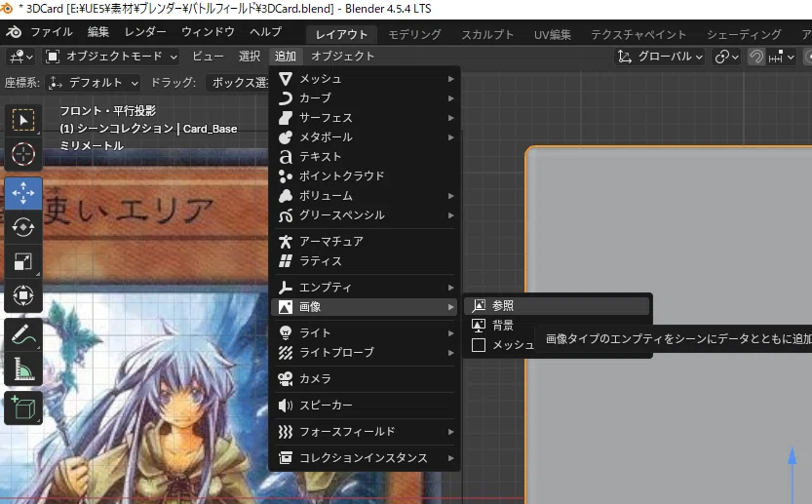The height and width of the screenshot is (504, 812).
Task: Expand the カーブ submenu
Action: coord(365,98)
